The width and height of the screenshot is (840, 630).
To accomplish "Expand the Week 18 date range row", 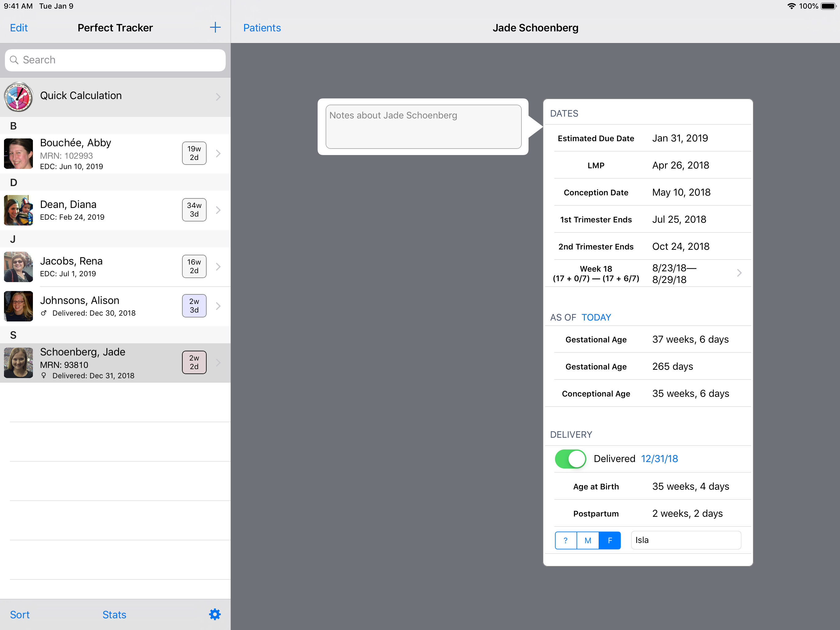I will point(739,273).
